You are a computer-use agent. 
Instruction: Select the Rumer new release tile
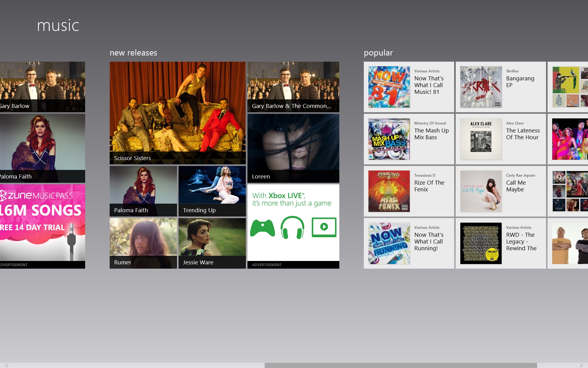tap(143, 242)
